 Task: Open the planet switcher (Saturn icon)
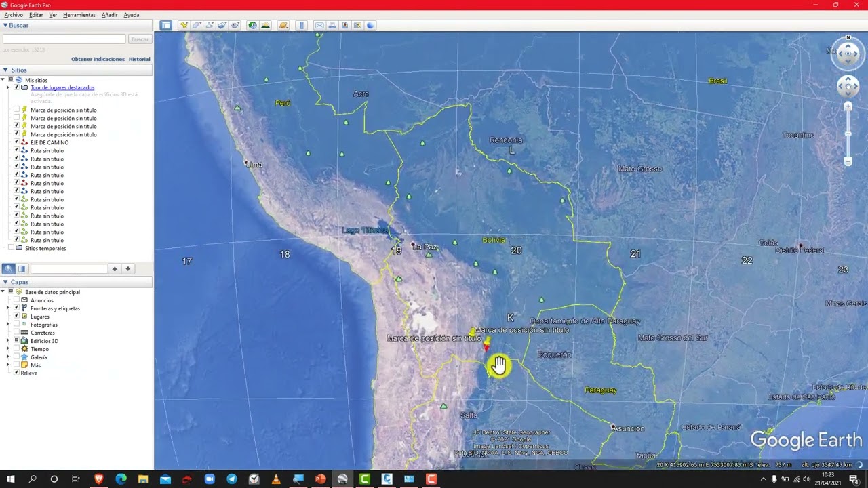[x=283, y=25]
